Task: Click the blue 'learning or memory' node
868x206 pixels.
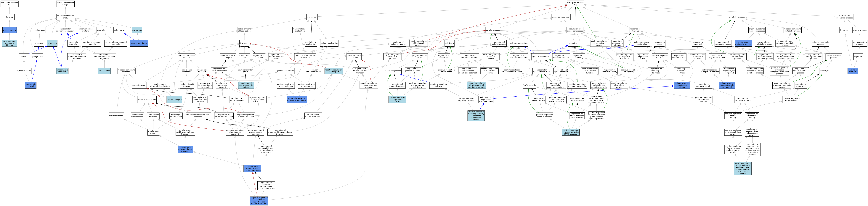Action: click(853, 71)
